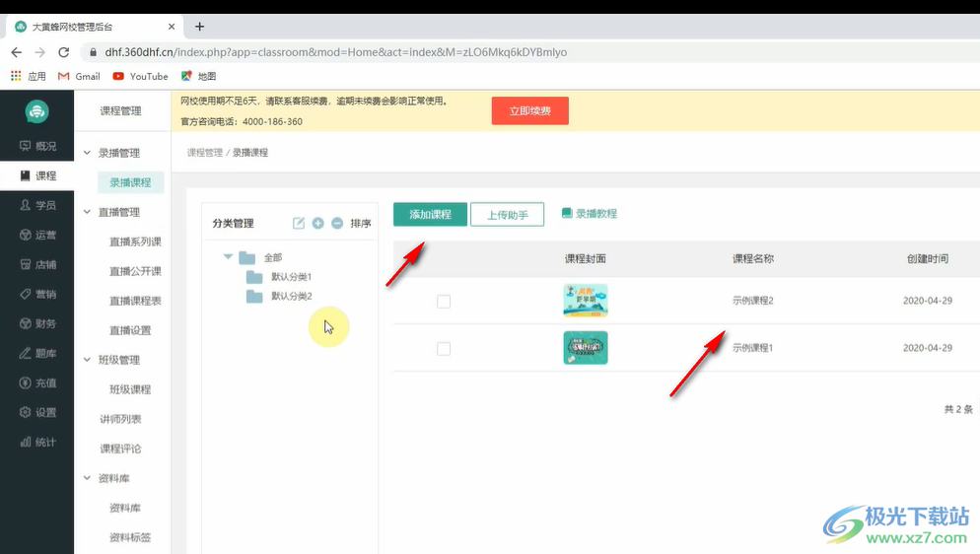Click the browser forward arrow
Screen dimensions: 980x554
click(40, 52)
